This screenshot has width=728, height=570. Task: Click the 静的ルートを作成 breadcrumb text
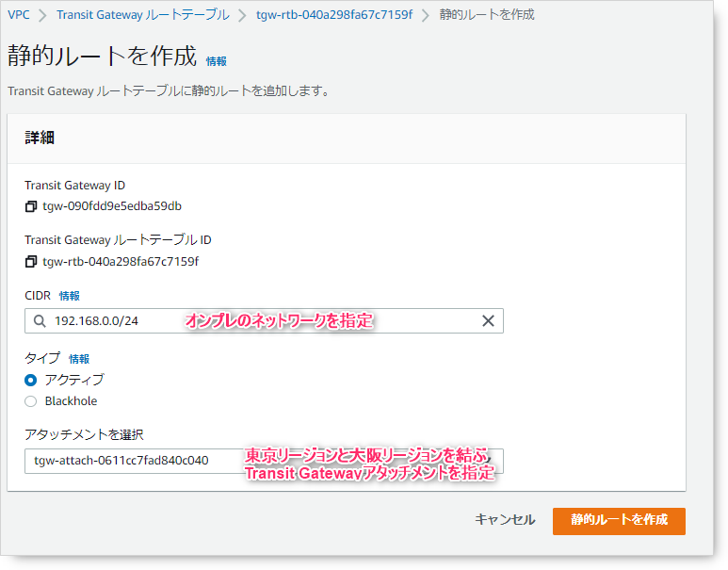[x=487, y=15]
